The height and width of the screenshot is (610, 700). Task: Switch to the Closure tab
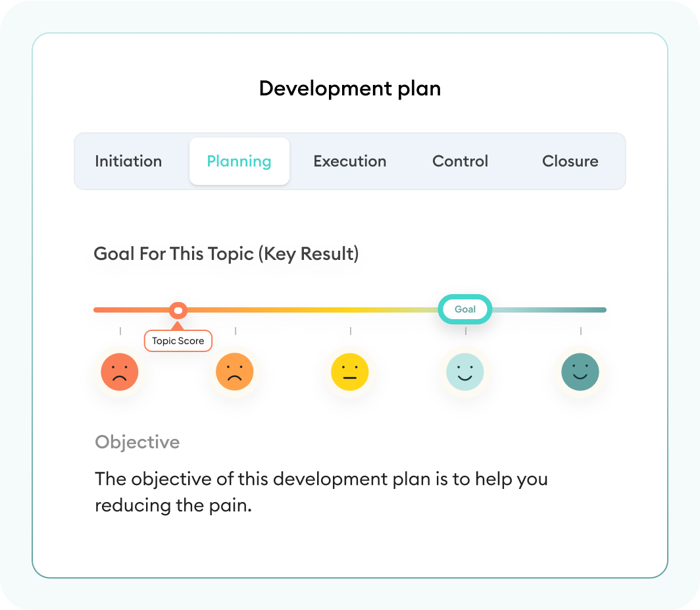(x=570, y=161)
